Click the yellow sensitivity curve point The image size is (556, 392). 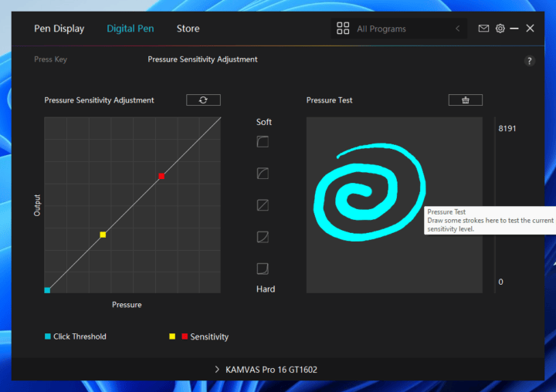[x=103, y=235]
